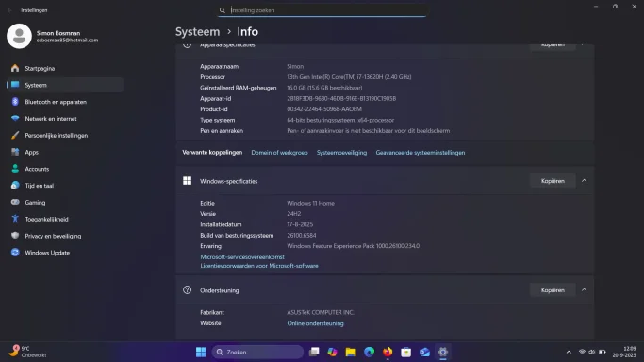
Task: Click the Toegankelijkheid accessibility icon
Action: (15, 219)
